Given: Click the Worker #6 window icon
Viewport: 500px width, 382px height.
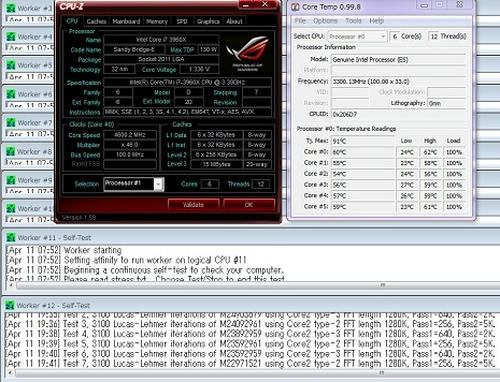Looking at the screenshot, I should pos(11,94).
